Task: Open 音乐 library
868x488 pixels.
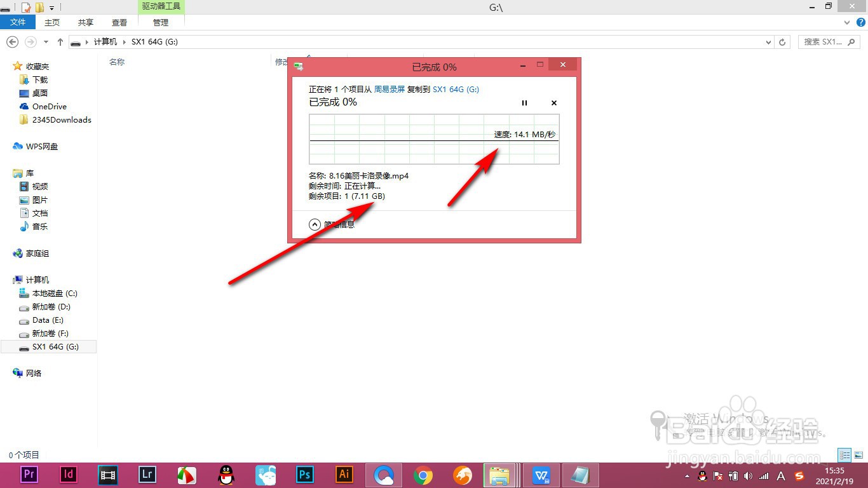Action: tap(40, 226)
